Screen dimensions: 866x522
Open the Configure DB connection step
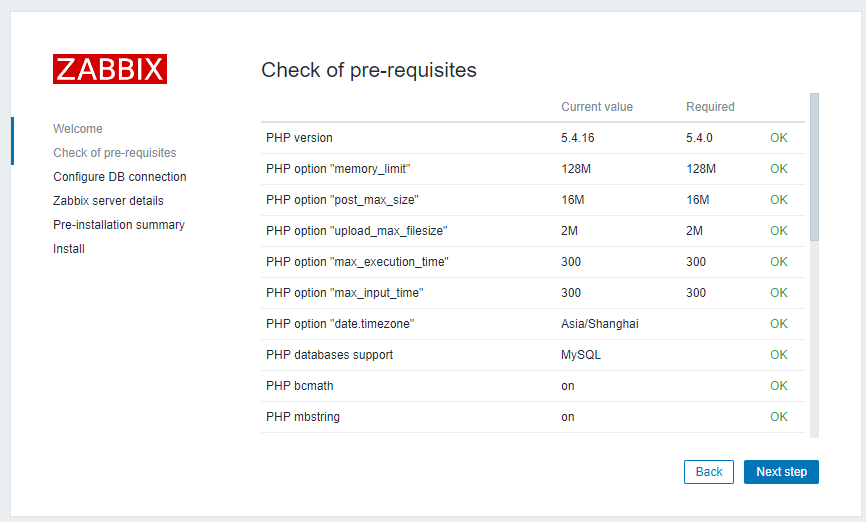[119, 177]
